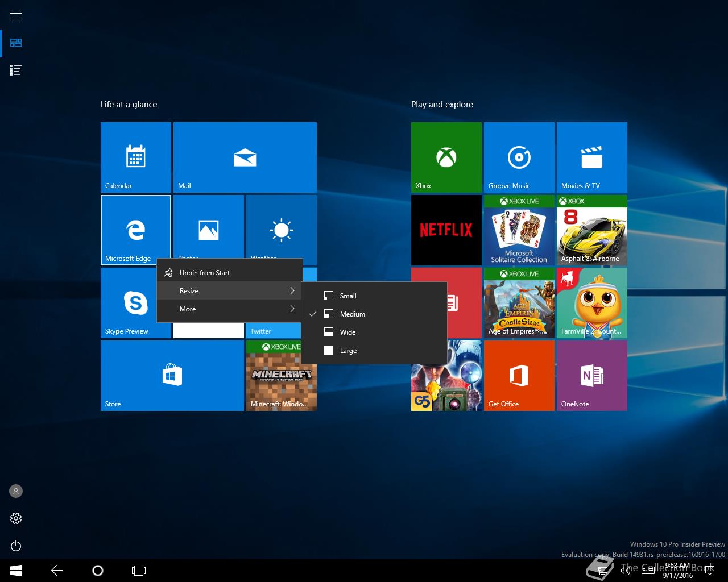Open FarmVille 2 tile
This screenshot has height=582, width=728.
click(592, 303)
